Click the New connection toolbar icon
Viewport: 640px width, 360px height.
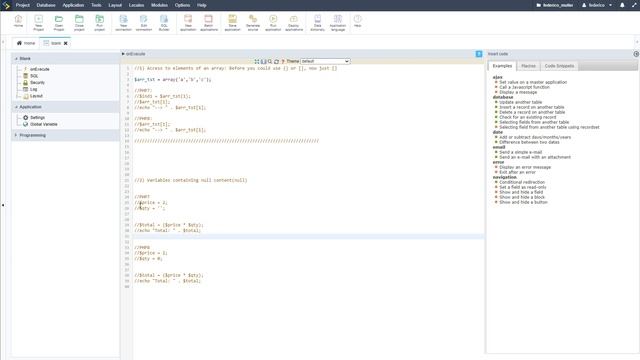click(123, 23)
